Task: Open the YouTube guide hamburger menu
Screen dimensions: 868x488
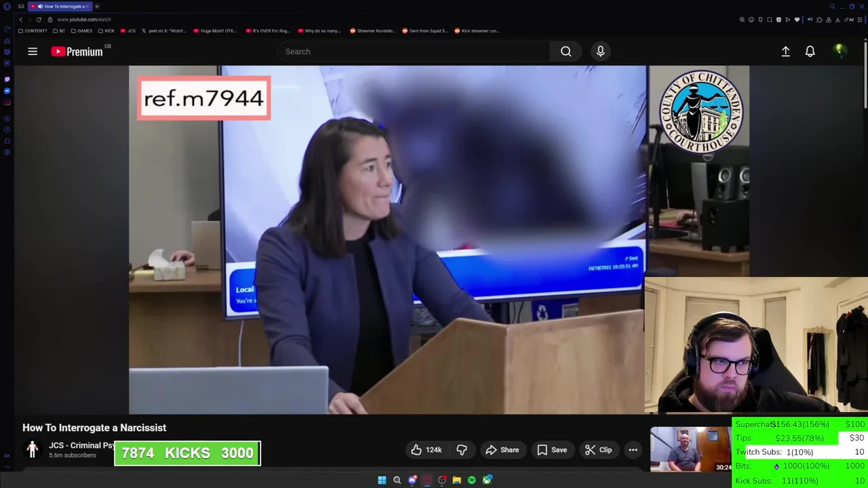Action: (33, 52)
